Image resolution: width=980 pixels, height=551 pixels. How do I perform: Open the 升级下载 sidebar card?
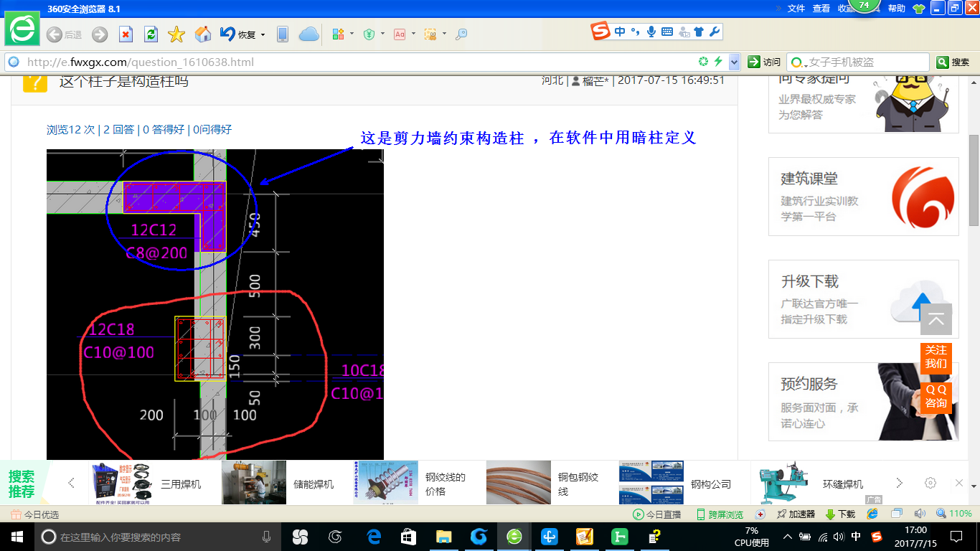(x=864, y=299)
